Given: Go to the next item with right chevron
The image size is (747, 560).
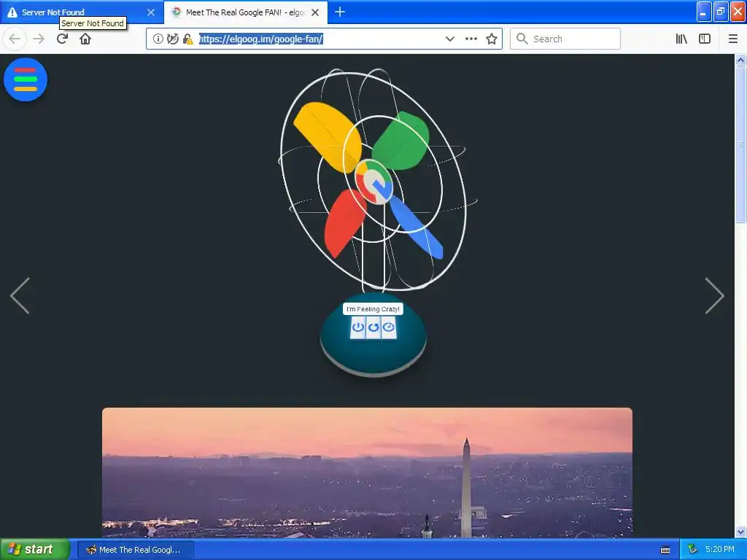Looking at the screenshot, I should point(715,296).
